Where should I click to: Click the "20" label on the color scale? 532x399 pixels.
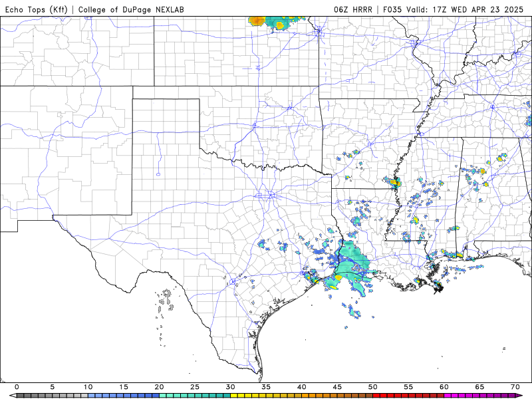tap(159, 387)
